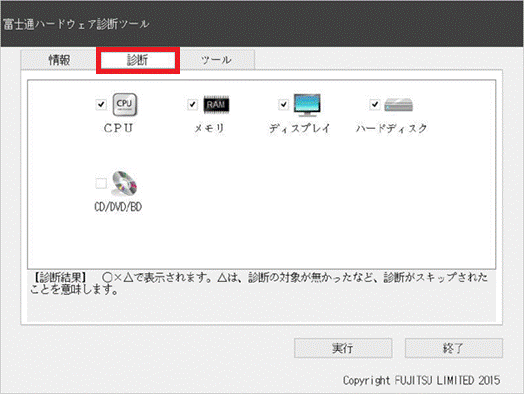The height and width of the screenshot is (394, 524).
Task: Click the CPU text label
Action: click(x=118, y=128)
